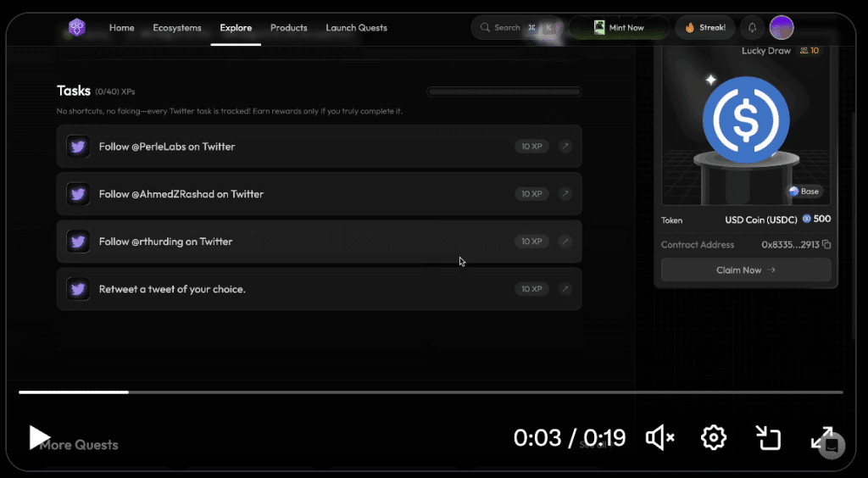Toggle fullscreen video mode
Viewport: 868px width, 478px height.
[821, 437]
